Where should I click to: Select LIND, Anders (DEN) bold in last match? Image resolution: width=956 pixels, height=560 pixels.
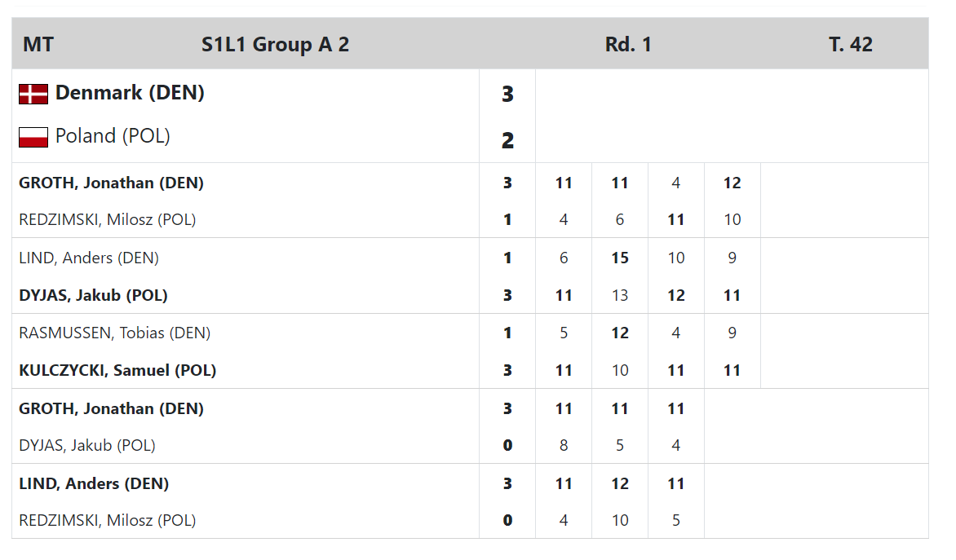94,484
